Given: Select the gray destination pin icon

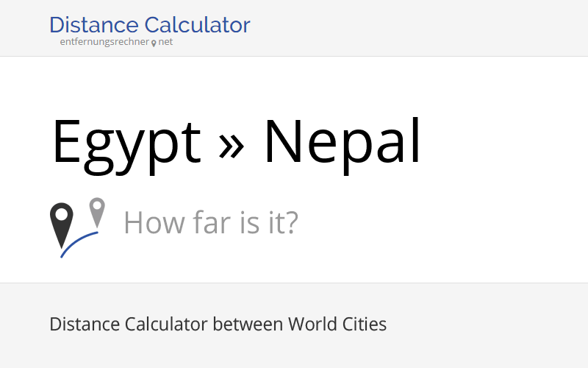Looking at the screenshot, I should [x=97, y=212].
